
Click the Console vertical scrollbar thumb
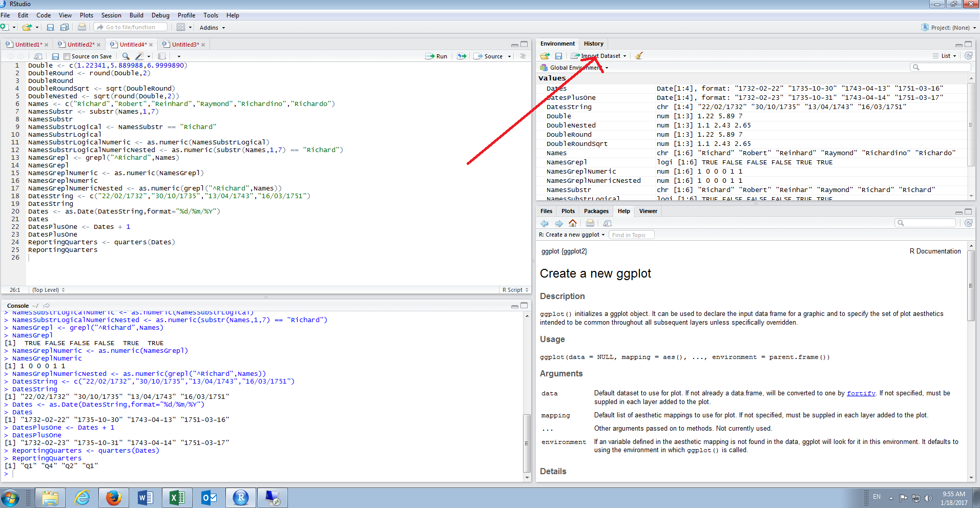(x=527, y=443)
